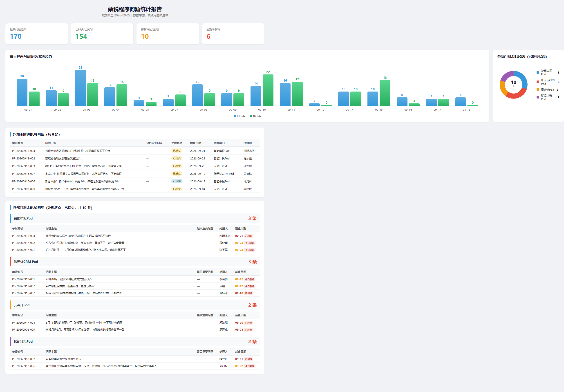Select the 超期未解决 6 summary card
This screenshot has width=564, height=392.
(x=233, y=34)
